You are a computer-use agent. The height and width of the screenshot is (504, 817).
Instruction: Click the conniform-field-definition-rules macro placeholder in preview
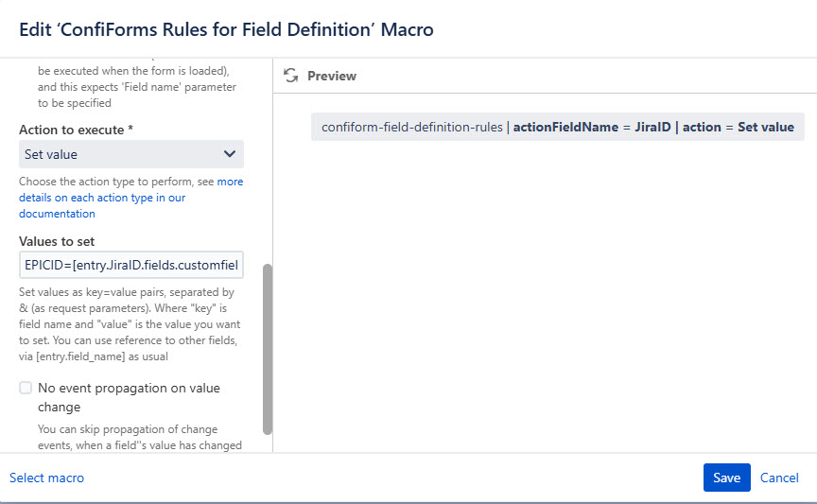tap(558, 127)
